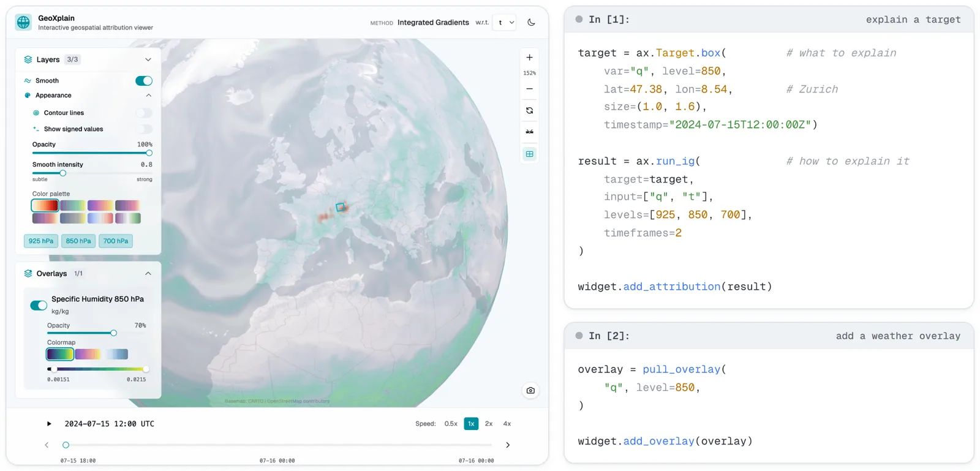This screenshot has height=471, width=980.
Task: Click the Smooth intensity slider handle
Action: (x=62, y=173)
